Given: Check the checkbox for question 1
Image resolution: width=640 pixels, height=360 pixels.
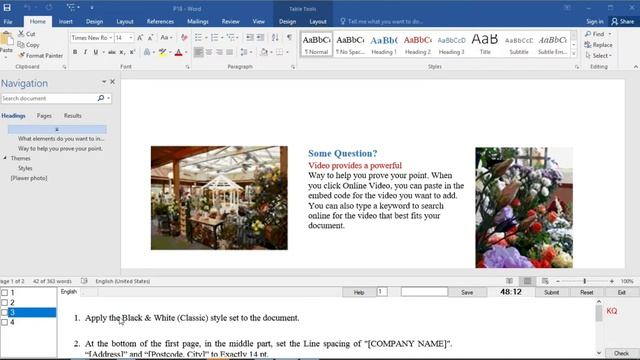Looking at the screenshot, I should coord(4,293).
